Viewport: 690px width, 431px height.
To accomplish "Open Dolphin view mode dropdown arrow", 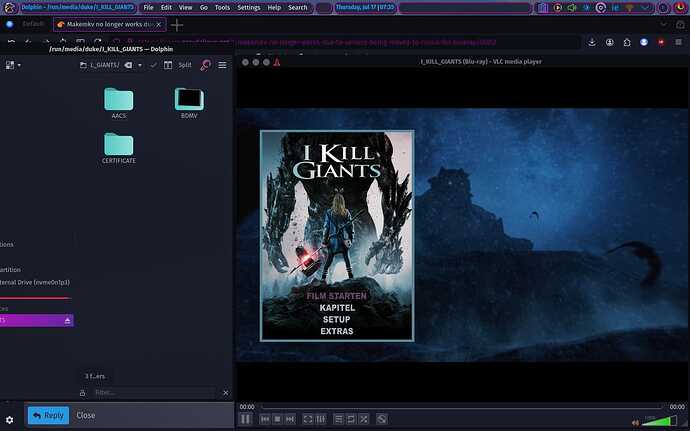I will click(x=19, y=66).
